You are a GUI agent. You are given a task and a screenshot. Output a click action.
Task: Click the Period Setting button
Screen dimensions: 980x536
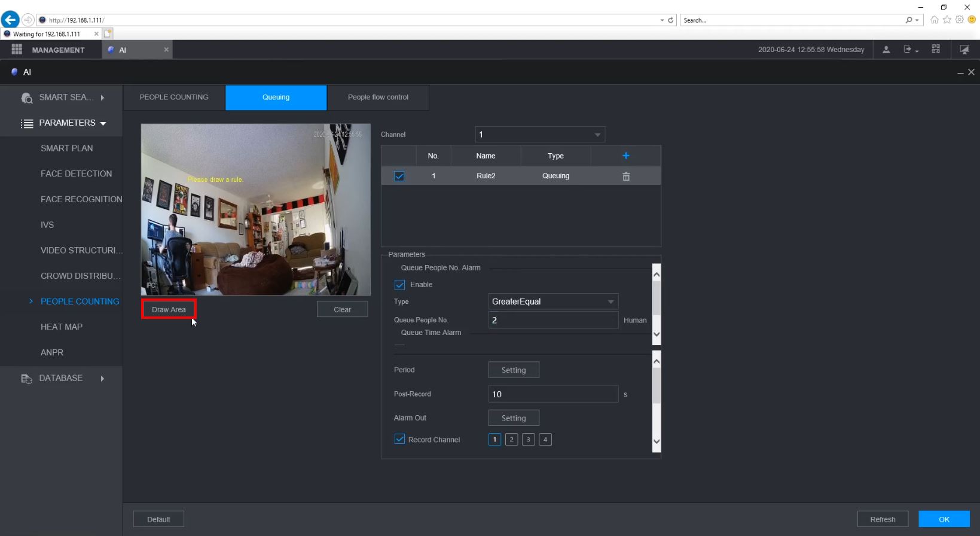514,370
